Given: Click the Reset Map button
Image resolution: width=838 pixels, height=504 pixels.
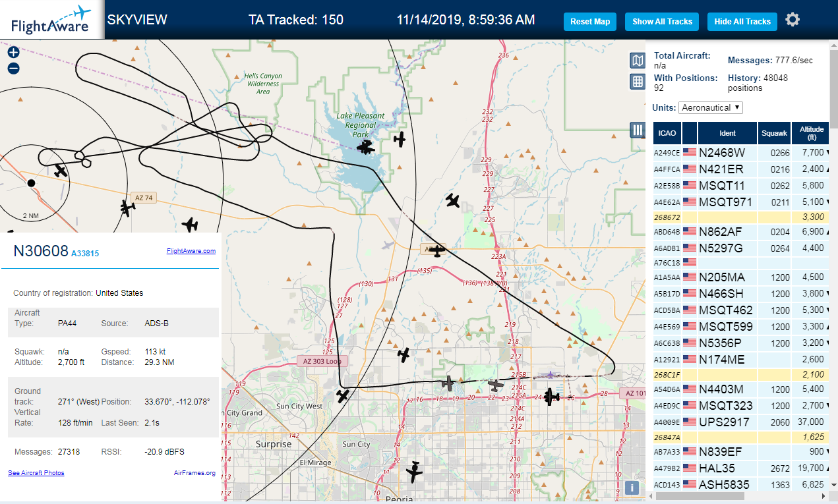Looking at the screenshot, I should 590,21.
